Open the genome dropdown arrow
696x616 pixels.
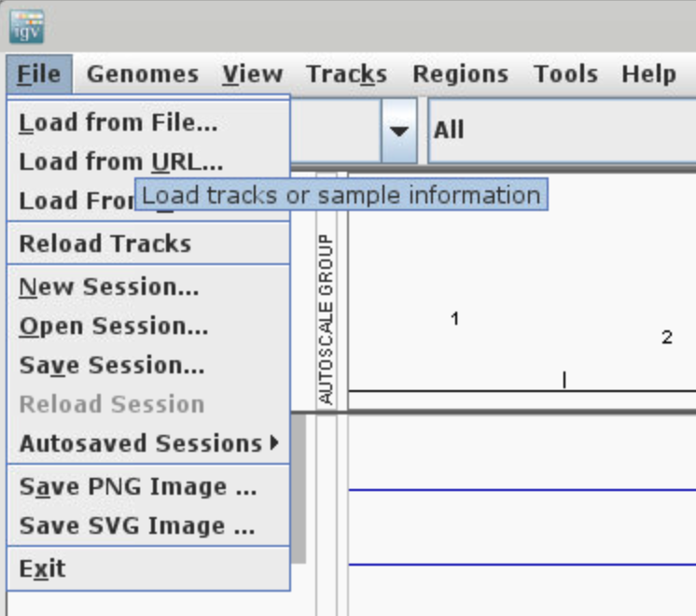click(399, 131)
